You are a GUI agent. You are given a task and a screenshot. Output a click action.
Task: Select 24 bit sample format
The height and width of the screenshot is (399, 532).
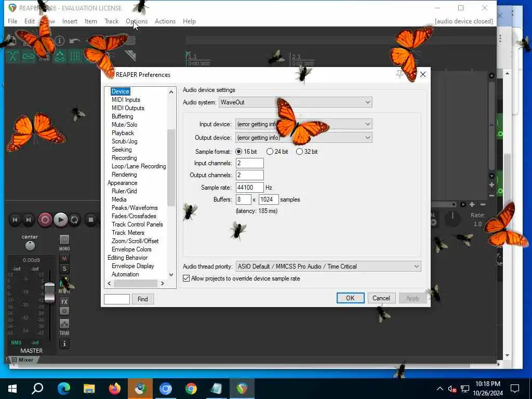277,152
